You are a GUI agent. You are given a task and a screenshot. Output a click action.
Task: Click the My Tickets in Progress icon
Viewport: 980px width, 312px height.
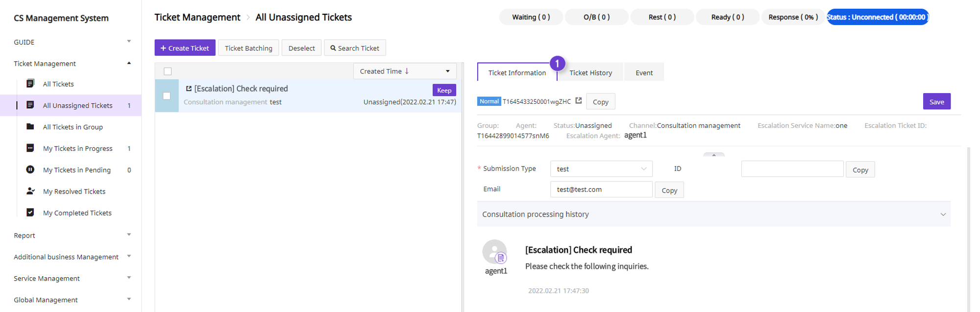30,148
